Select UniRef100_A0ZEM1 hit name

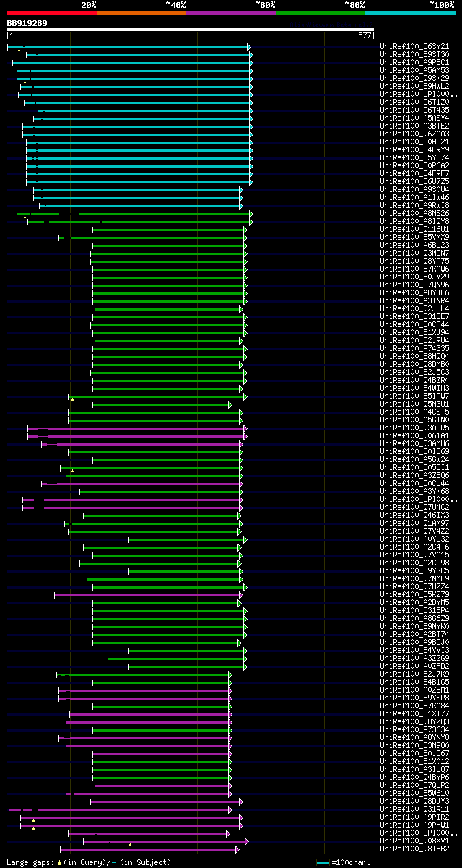tap(416, 690)
